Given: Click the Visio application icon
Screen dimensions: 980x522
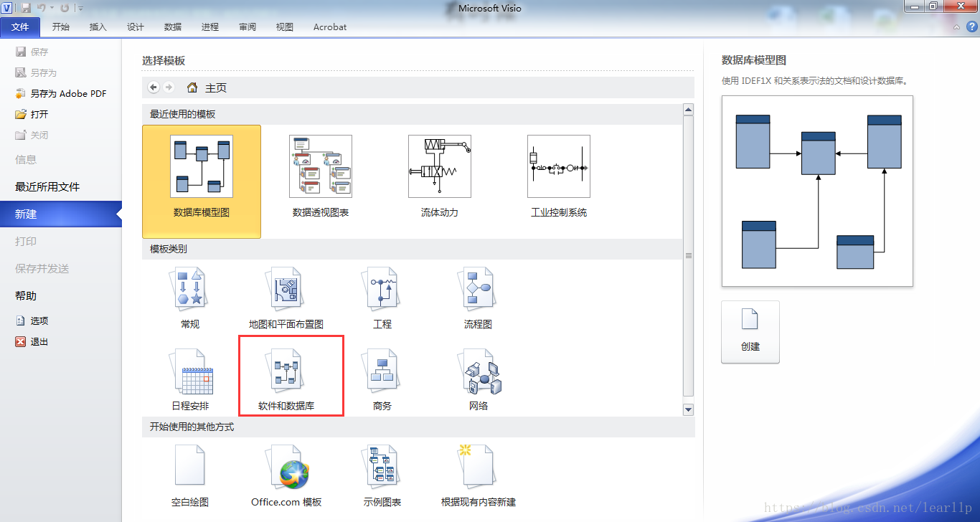Looking at the screenshot, I should 7,8.
